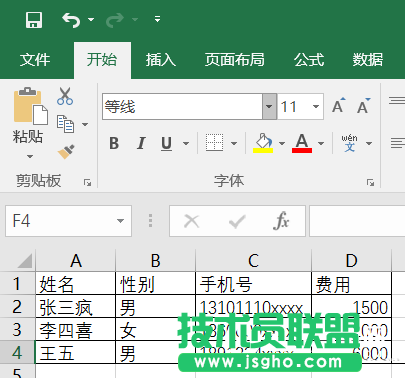The image size is (405, 378).
Task: Select cell with value 1500
Action: point(351,307)
